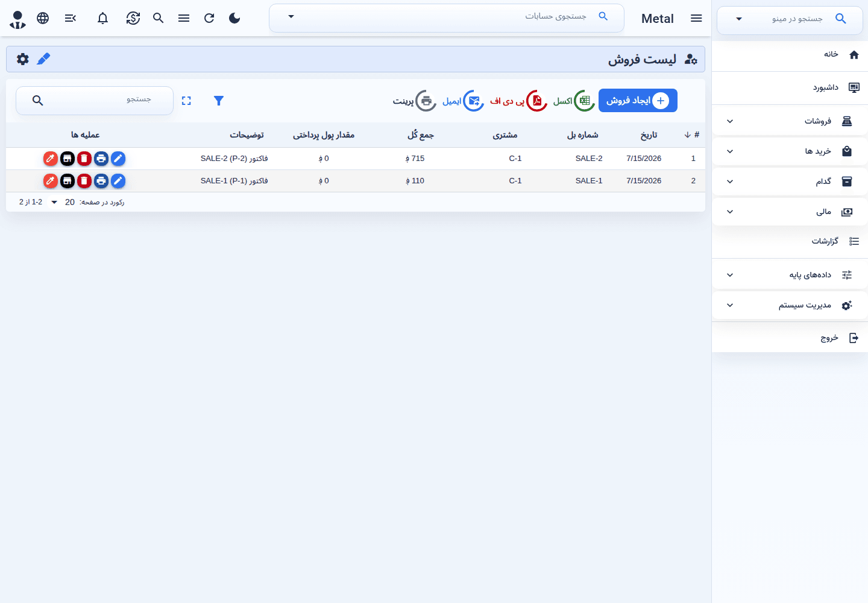Image resolution: width=868 pixels, height=603 pixels.
Task: Click the edit pencil for SALE-2
Action: [118, 159]
